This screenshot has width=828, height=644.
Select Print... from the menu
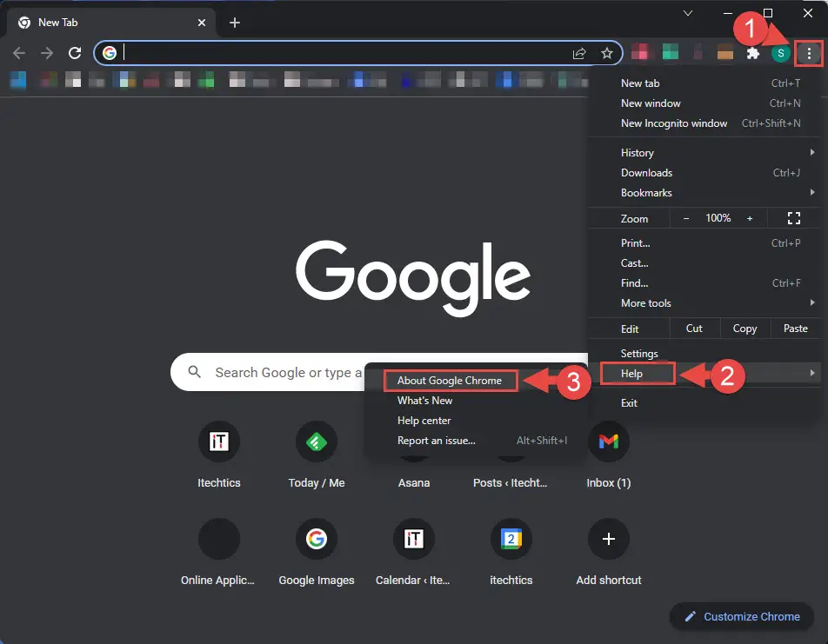point(705,243)
